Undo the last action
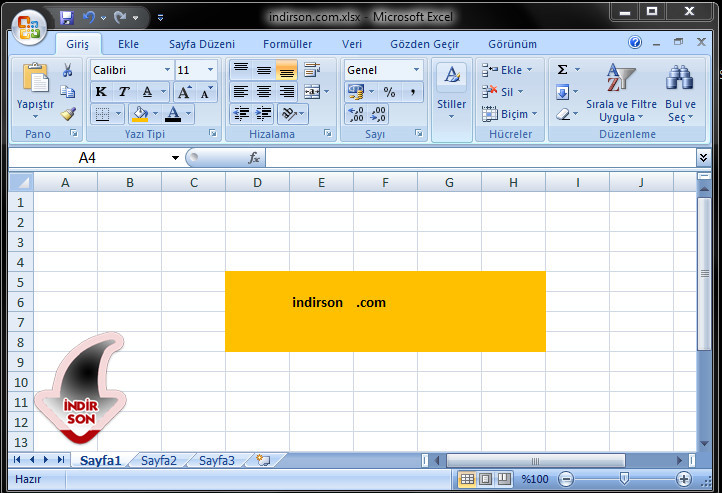 (x=89, y=17)
